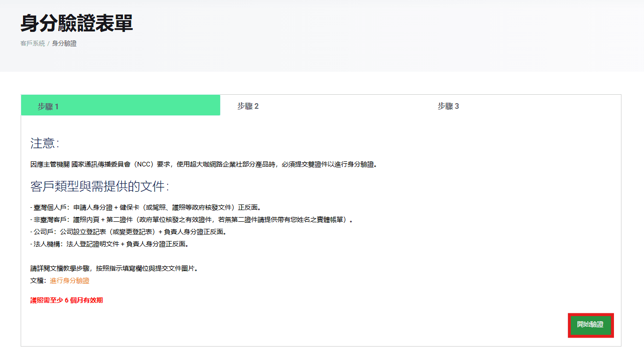644x355 pixels.
Task: Click the 法人機構 document requirement line
Action: 109,244
